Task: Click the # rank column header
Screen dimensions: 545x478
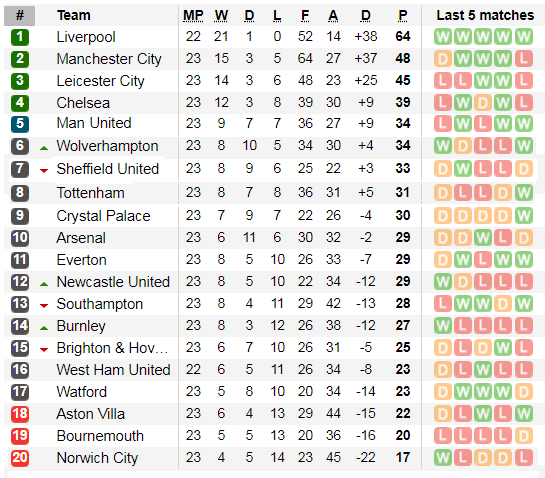Action: click(19, 16)
